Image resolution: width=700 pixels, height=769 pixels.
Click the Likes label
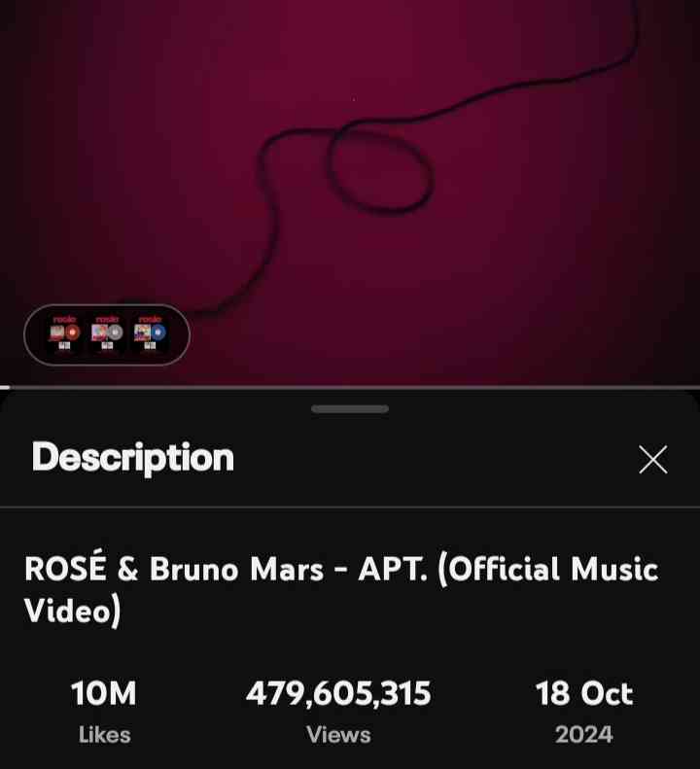pyautogui.click(x=104, y=735)
